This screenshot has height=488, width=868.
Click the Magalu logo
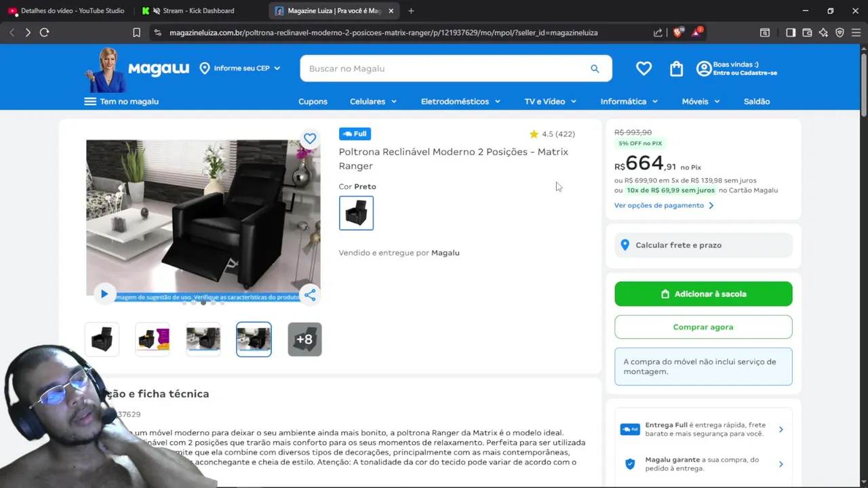[x=159, y=68]
